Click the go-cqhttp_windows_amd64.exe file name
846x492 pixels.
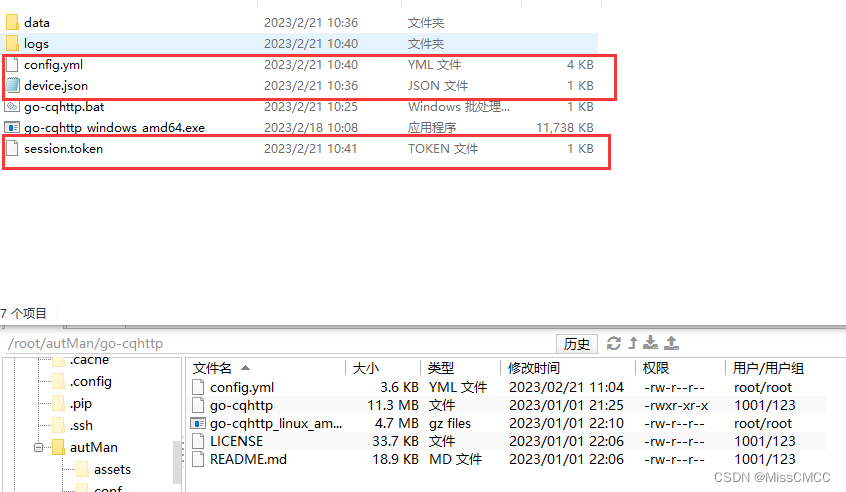(x=114, y=128)
